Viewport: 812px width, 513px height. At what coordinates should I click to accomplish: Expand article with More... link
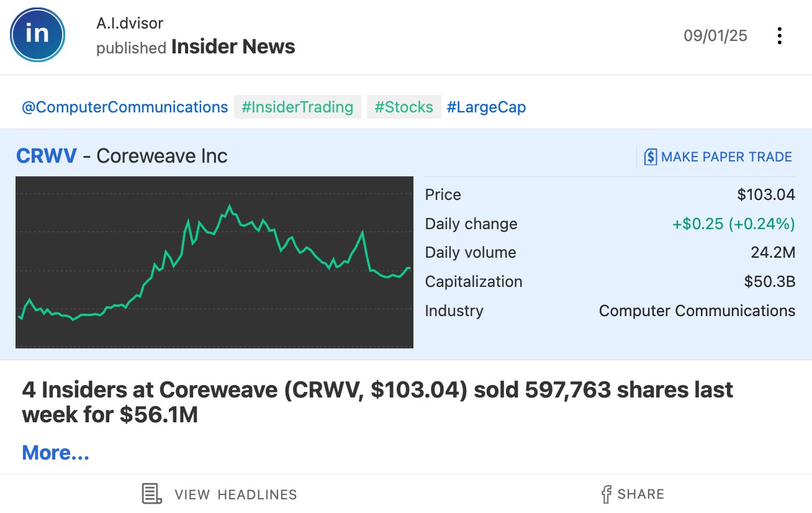tap(56, 453)
